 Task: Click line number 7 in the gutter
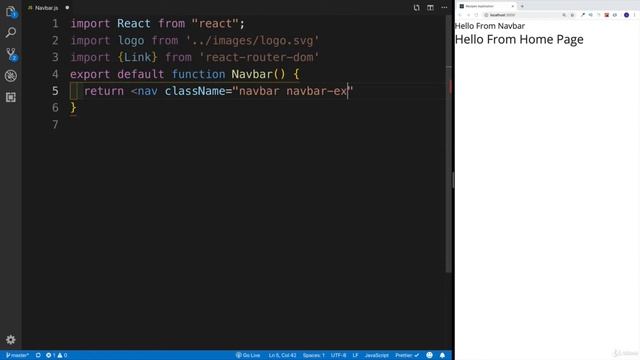tap(55, 124)
